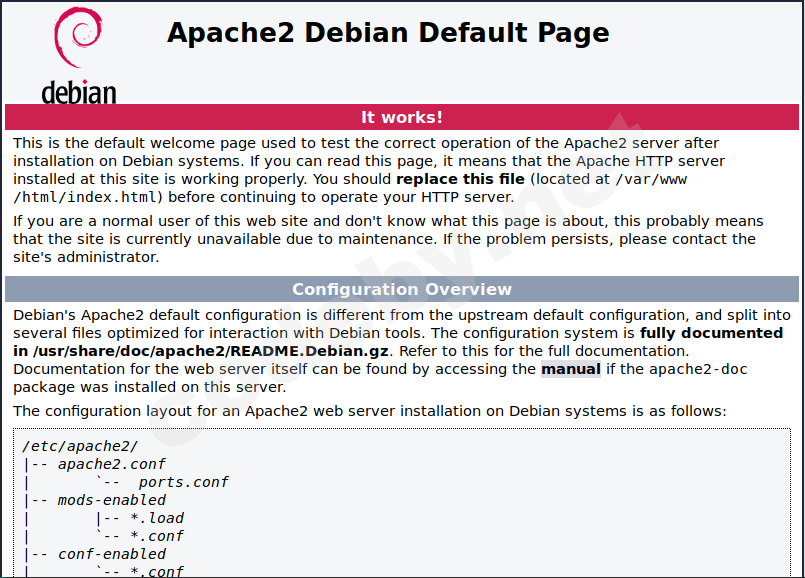Image resolution: width=805 pixels, height=578 pixels.
Task: Click the Debian swirl logo
Action: (78, 37)
